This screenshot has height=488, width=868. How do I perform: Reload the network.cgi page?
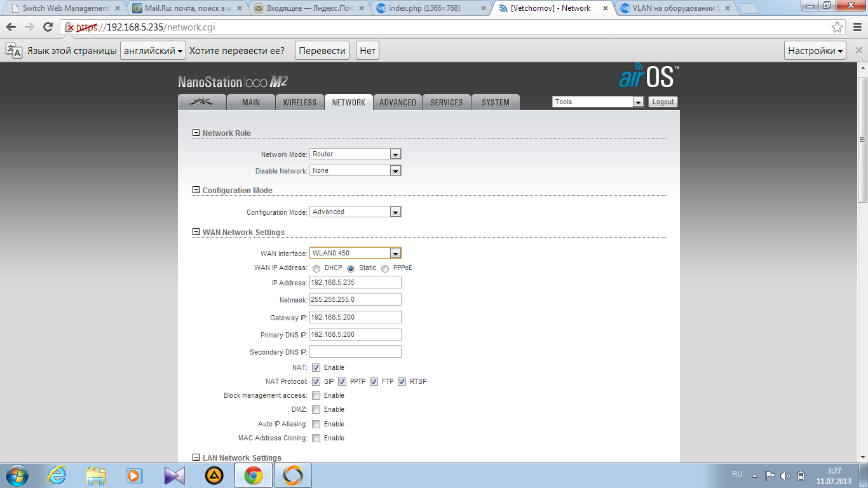pyautogui.click(x=48, y=27)
